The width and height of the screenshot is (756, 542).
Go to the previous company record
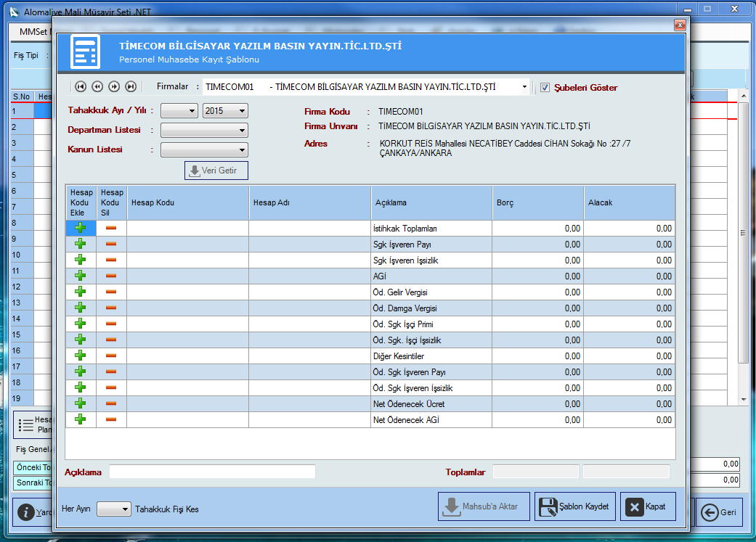pyautogui.click(x=97, y=87)
